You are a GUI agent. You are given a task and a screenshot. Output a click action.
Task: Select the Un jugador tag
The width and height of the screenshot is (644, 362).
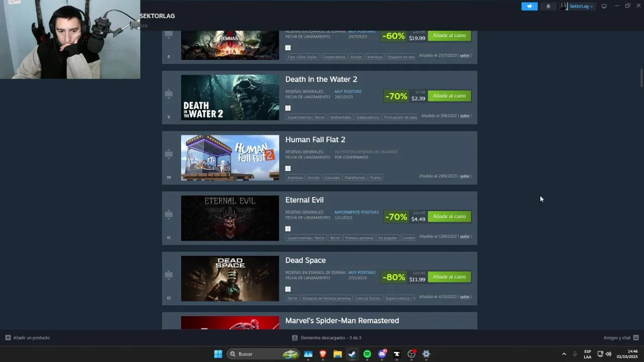pyautogui.click(x=387, y=238)
